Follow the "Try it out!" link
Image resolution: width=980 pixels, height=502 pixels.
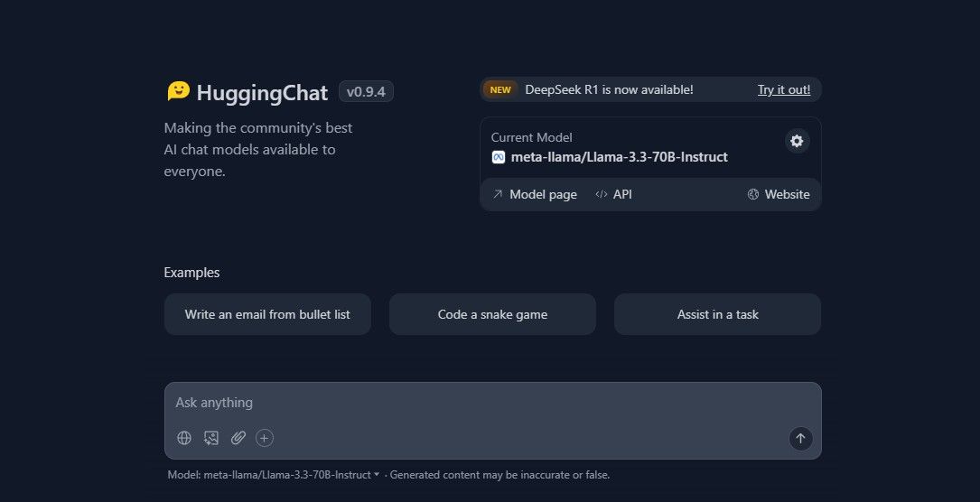(x=783, y=89)
